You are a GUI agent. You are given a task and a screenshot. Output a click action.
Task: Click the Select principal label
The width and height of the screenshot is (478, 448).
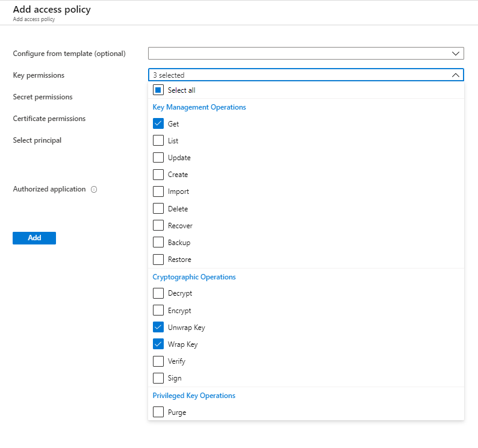(37, 140)
